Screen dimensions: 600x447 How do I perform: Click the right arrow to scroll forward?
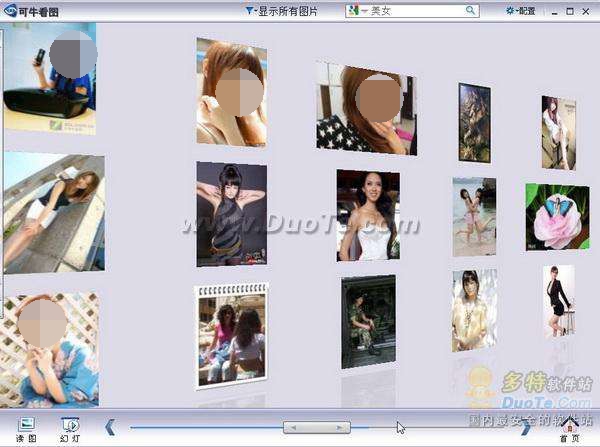pyautogui.click(x=526, y=428)
